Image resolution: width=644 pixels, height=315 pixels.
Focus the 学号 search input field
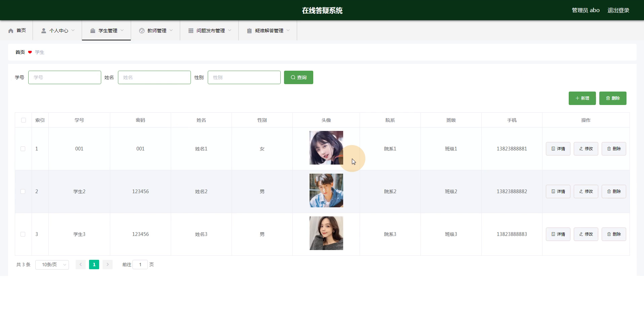pyautogui.click(x=65, y=77)
